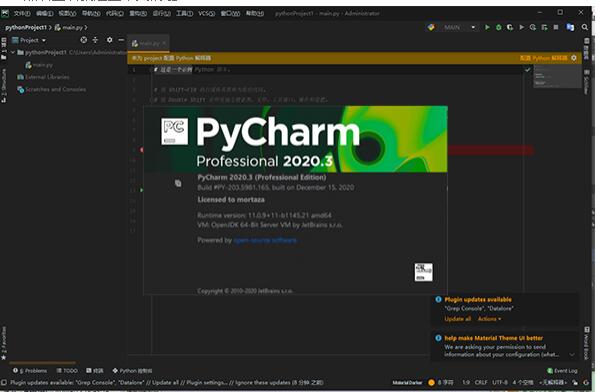Click the PyCharm app icon in the title bar
This screenshot has height=392, width=596.
[x=5, y=14]
